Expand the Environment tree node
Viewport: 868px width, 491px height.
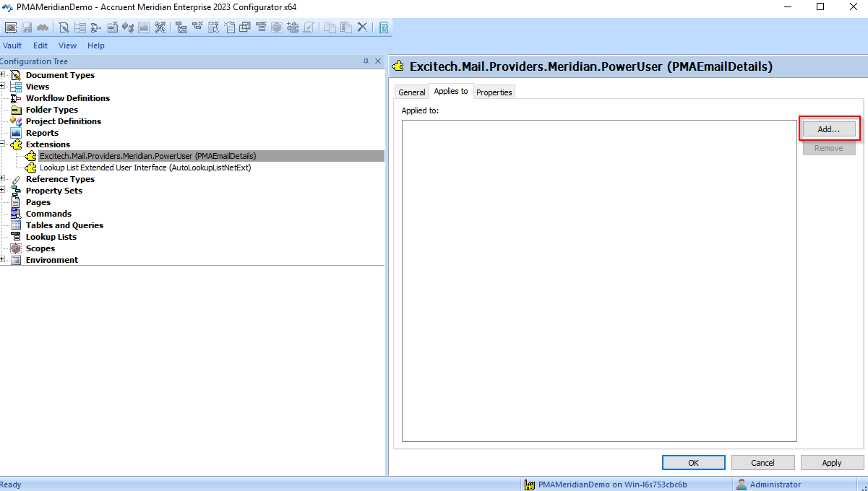coord(3,260)
